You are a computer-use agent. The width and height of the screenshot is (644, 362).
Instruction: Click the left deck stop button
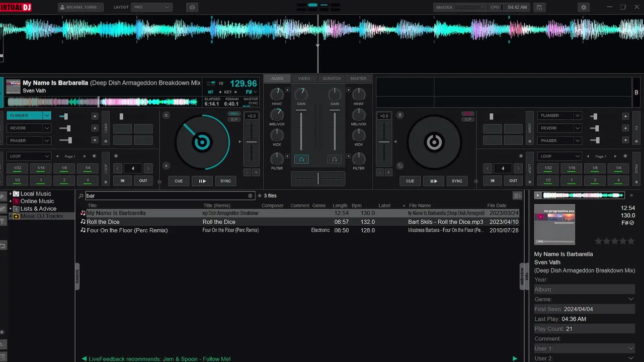point(167,165)
